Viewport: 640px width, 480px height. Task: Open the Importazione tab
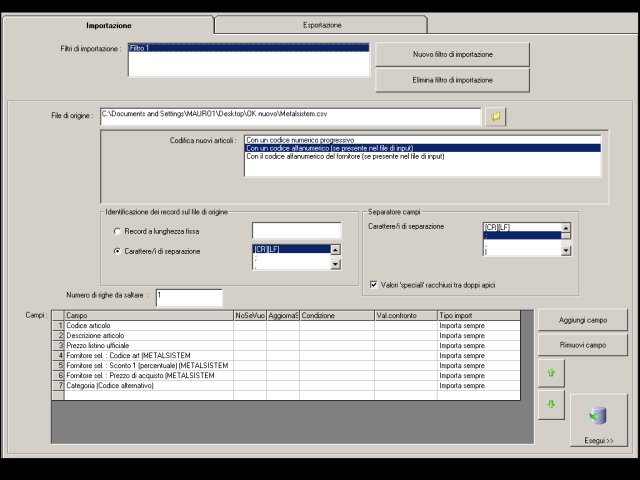coord(108,24)
